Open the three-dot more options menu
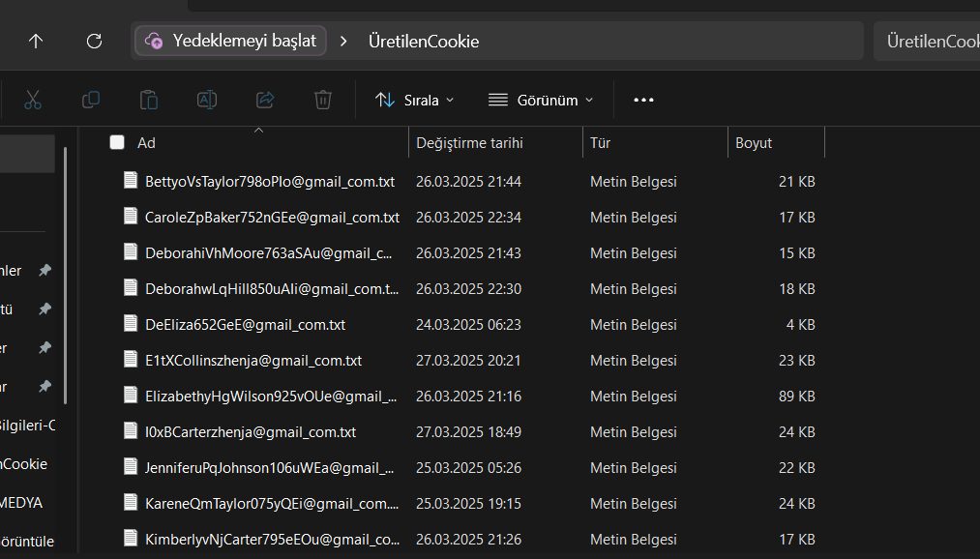Screen dimensions: 980x559 pyautogui.click(x=643, y=100)
